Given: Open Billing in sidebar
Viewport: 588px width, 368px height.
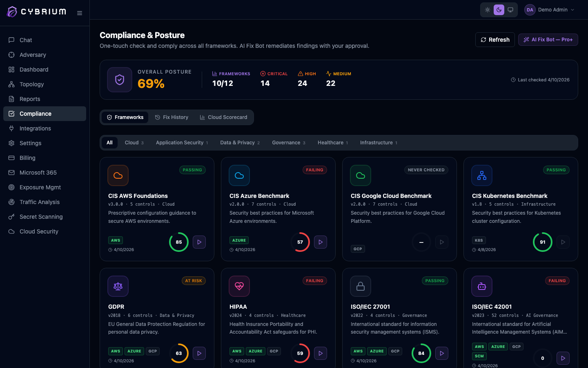Looking at the screenshot, I should (45, 158).
